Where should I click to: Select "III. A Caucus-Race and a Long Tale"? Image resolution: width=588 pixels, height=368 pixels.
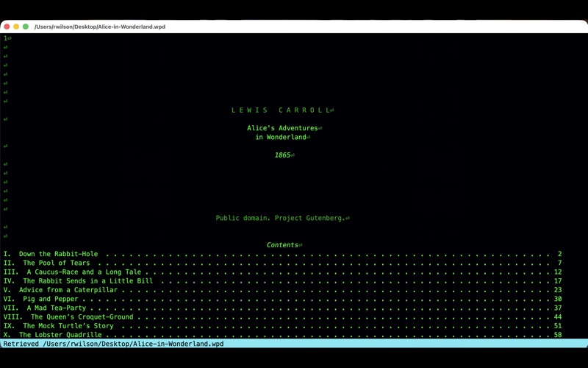tap(72, 272)
